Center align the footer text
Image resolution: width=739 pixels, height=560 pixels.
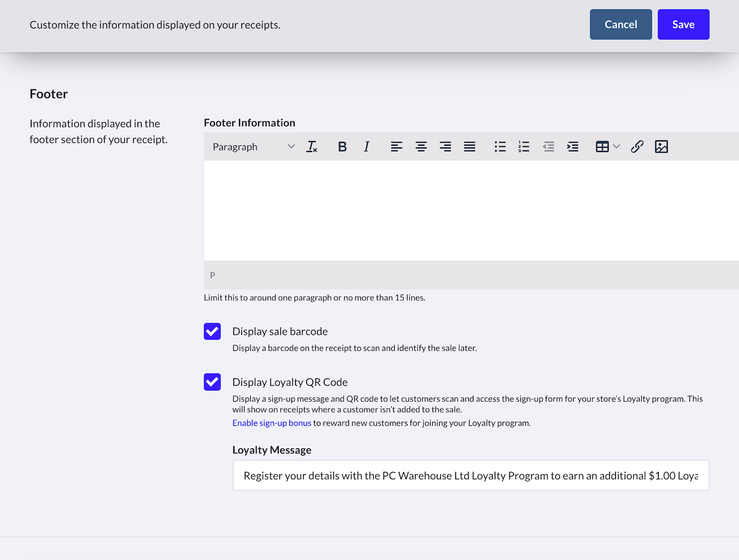coord(421,147)
